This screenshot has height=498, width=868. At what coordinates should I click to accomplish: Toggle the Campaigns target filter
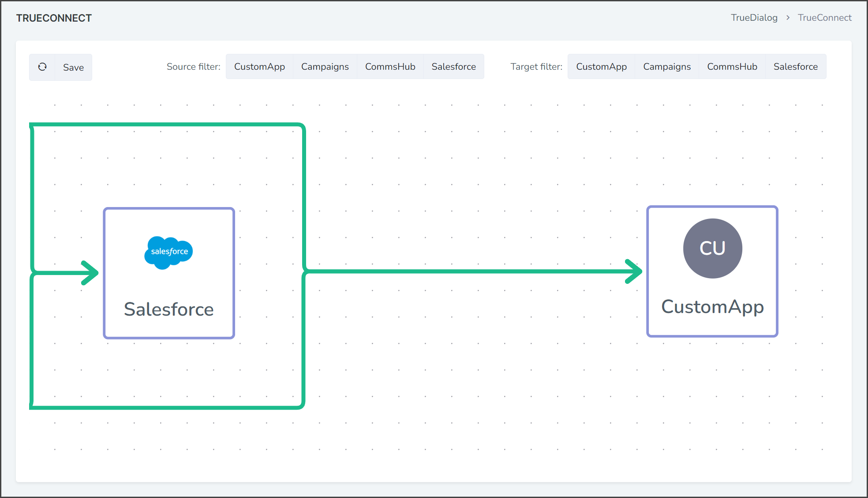[667, 67]
